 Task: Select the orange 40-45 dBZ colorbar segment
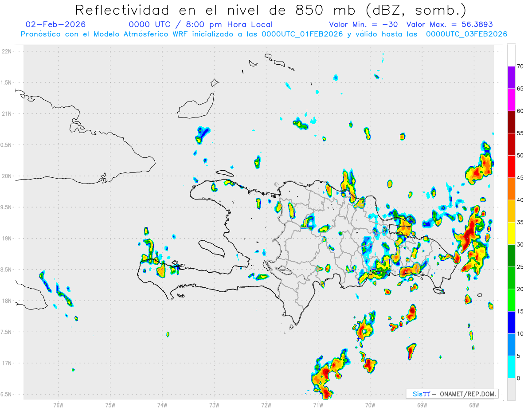pos(511,189)
